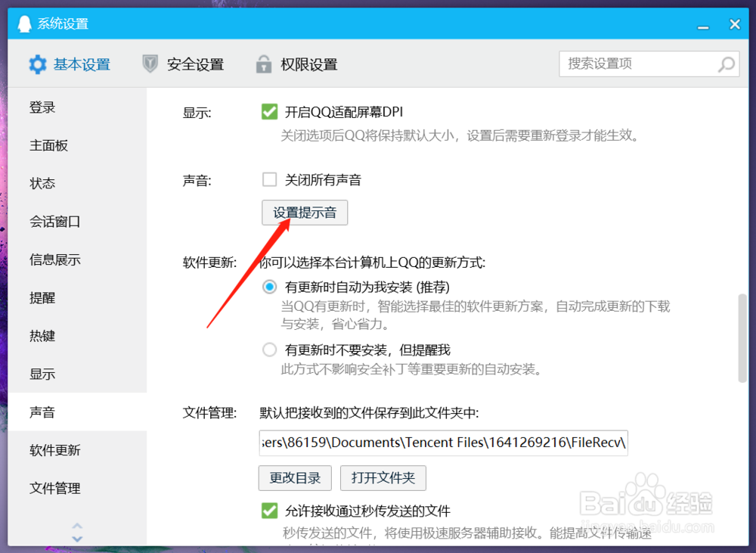Click the FileRecv folder path field
Viewport: 756px width, 553px height.
pos(444,443)
